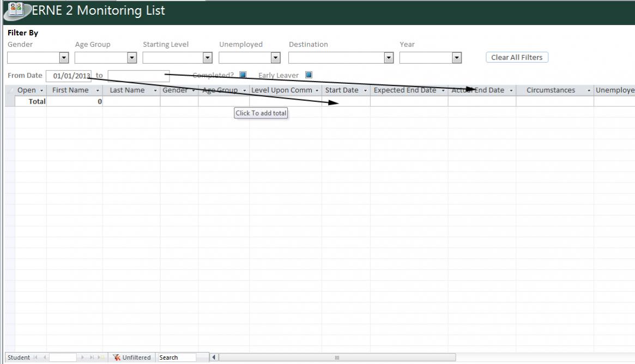Screen dimensions: 635x364
Task: Open the Last Name column filter arrow
Action: (x=155, y=90)
